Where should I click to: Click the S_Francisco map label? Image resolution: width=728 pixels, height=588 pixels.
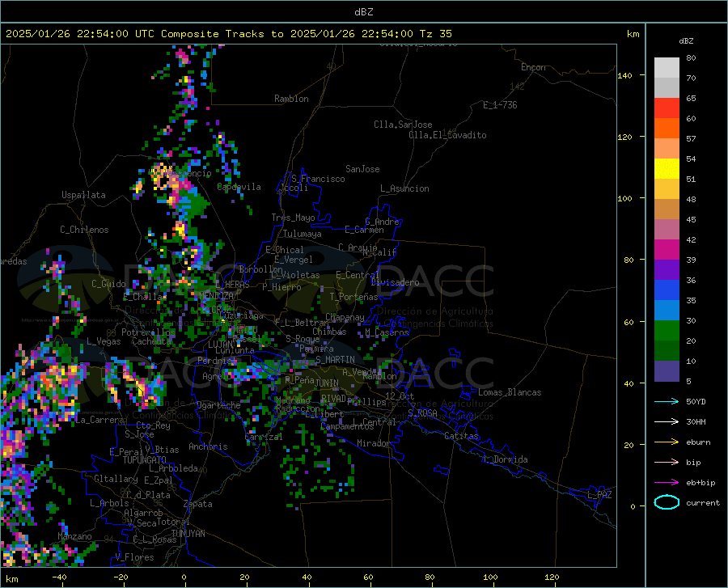319,179
